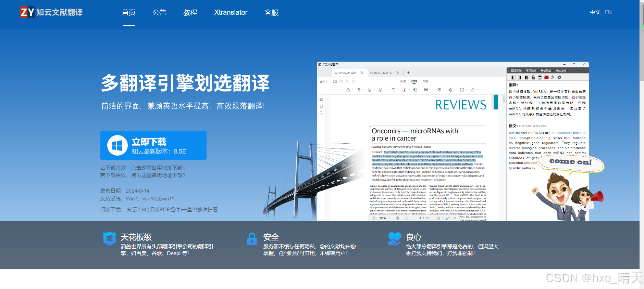Switch to the 注释 mode tab

coord(414,81)
